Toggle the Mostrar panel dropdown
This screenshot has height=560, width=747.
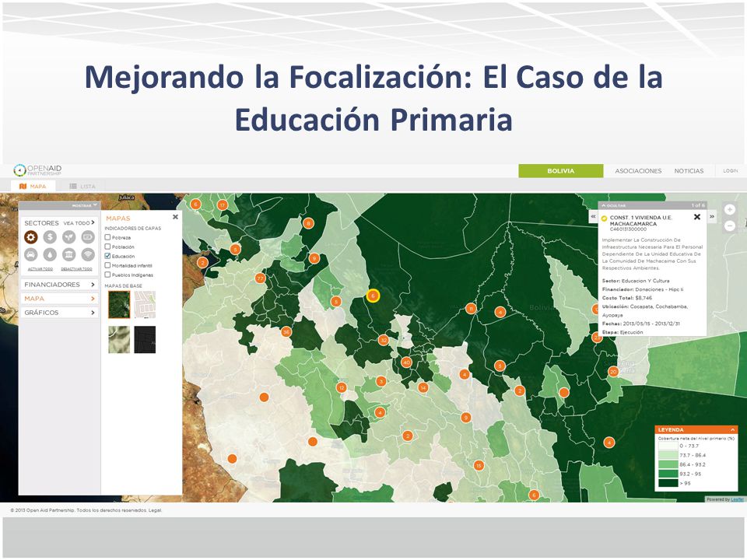84,205
